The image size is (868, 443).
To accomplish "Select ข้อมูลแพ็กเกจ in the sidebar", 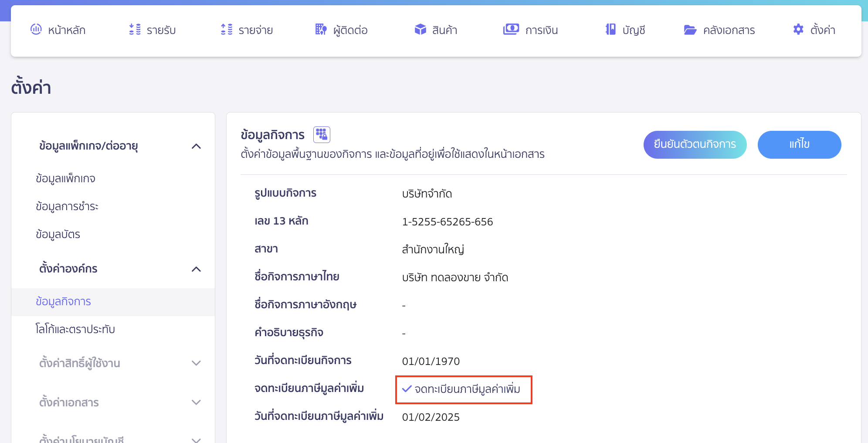I will coord(65,179).
